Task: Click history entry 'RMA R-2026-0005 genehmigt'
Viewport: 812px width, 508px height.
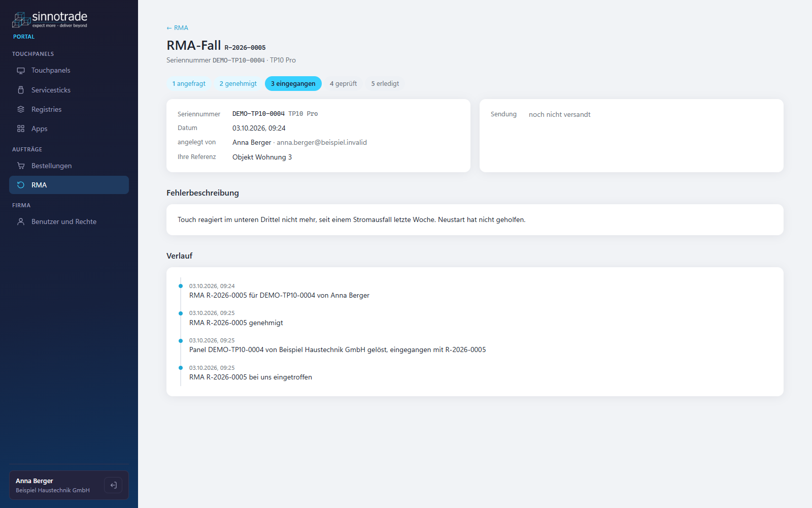Action: point(236,323)
